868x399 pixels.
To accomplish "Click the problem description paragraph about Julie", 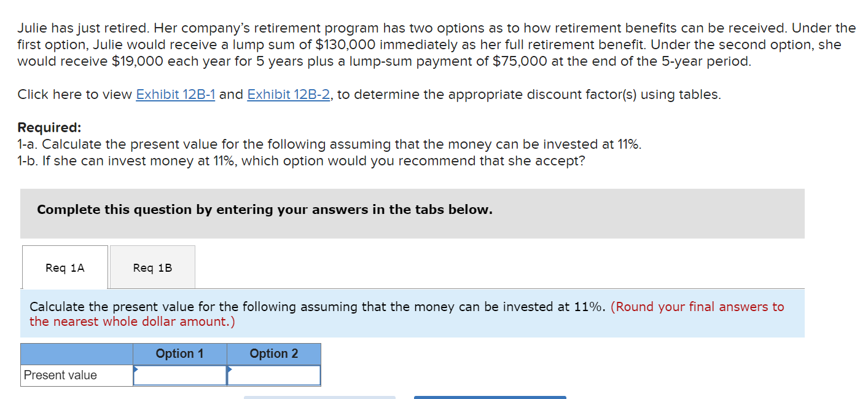I will (430, 44).
